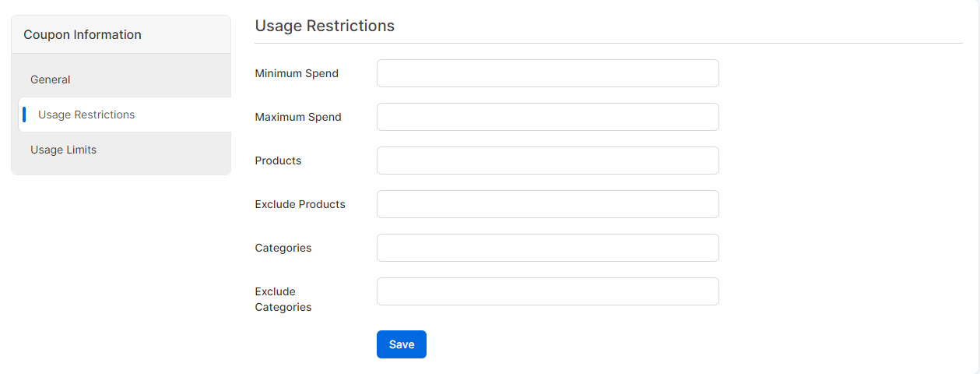The width and height of the screenshot is (980, 374).
Task: Click the Save button
Action: click(402, 344)
